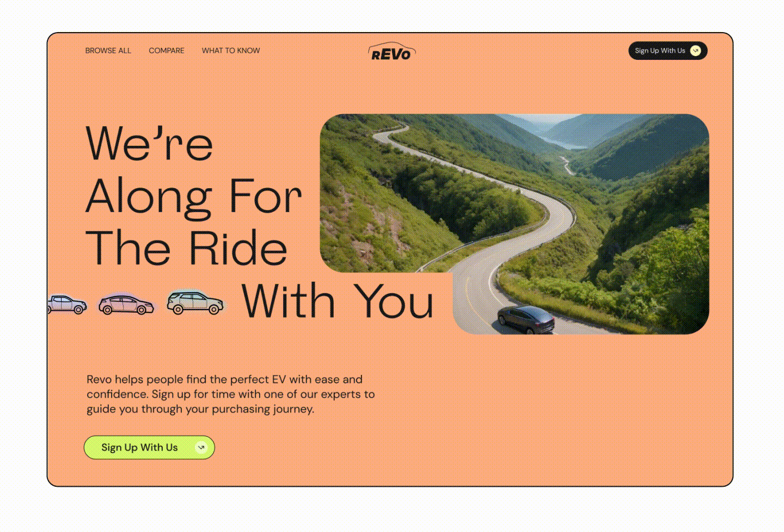Viewport: 784px width, 532px height.
Task: Click the With You headline text
Action: click(338, 301)
